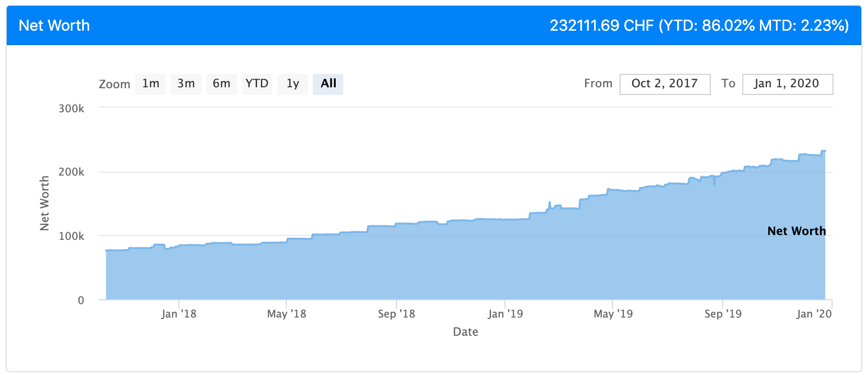868x377 pixels.
Task: Click the vertical Net Worth y-axis title
Action: pos(45,203)
